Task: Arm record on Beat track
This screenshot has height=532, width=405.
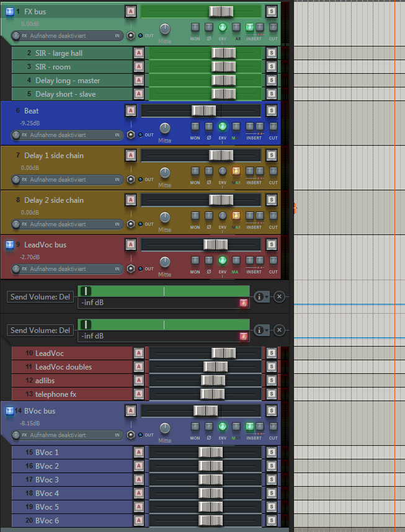Action: pos(131,110)
